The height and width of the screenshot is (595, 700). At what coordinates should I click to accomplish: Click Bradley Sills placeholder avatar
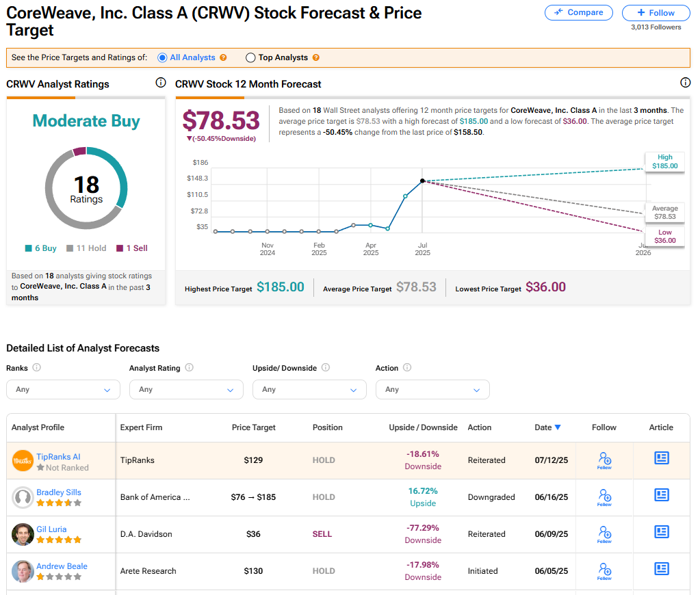(x=23, y=498)
